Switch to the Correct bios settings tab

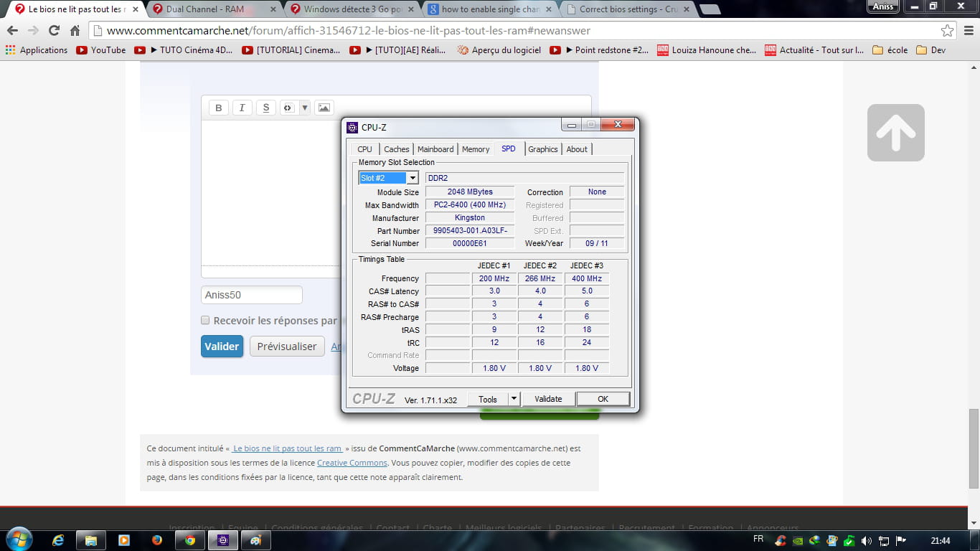[x=627, y=9]
